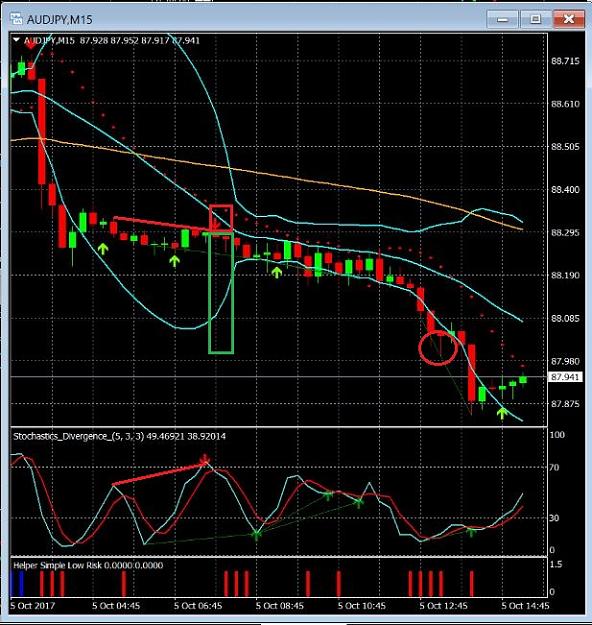Screen dimensions: 592x625
Task: Click the 88.715 price scale label
Action: tap(565, 61)
